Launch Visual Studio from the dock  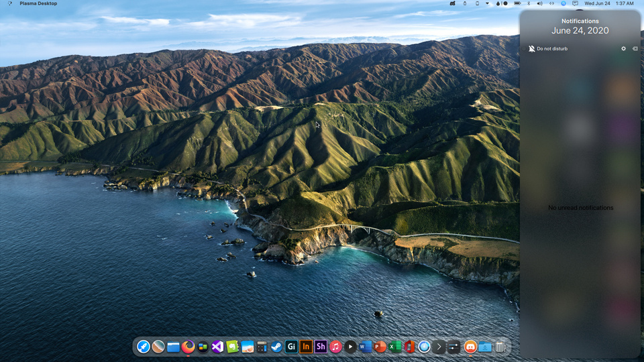[x=217, y=347]
